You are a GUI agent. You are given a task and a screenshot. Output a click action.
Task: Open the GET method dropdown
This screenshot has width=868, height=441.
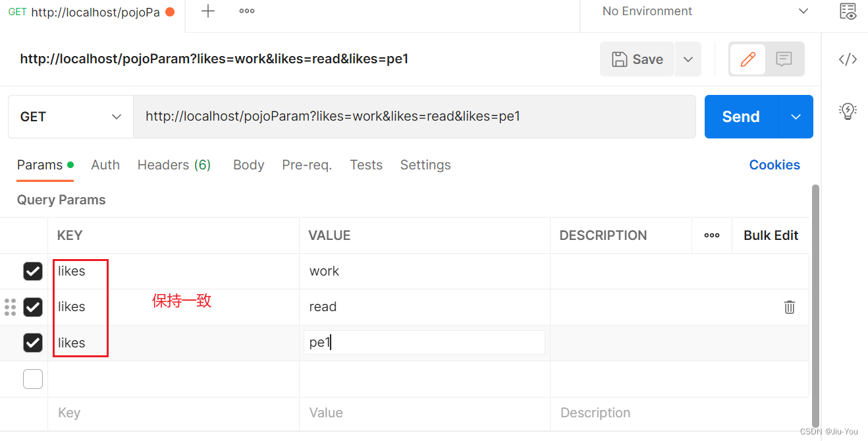(x=70, y=117)
